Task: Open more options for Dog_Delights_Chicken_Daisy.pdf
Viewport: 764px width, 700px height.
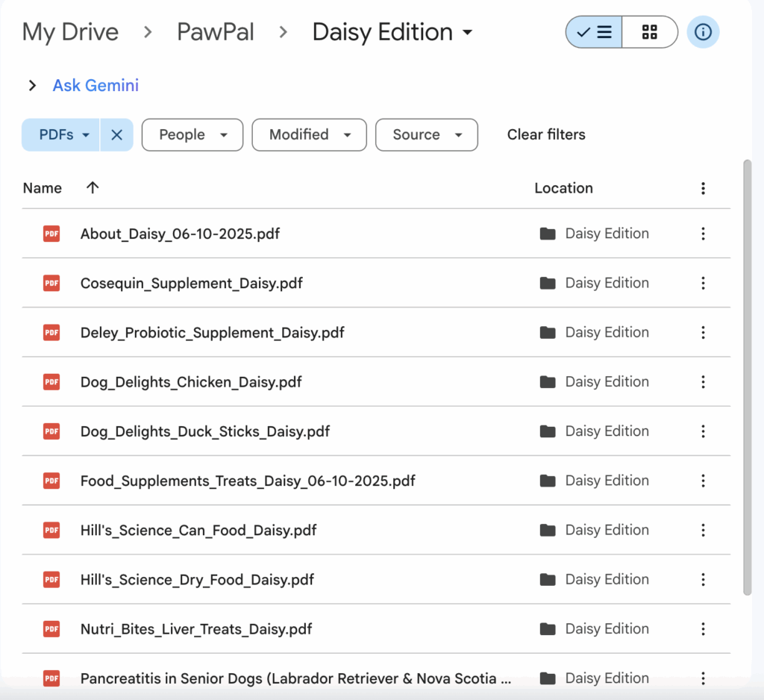Action: coord(703,381)
